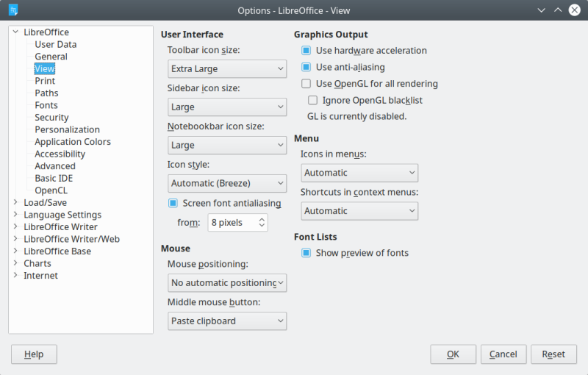Close the Options dialog window
Viewport: 588px width, 375px height.
pos(575,10)
